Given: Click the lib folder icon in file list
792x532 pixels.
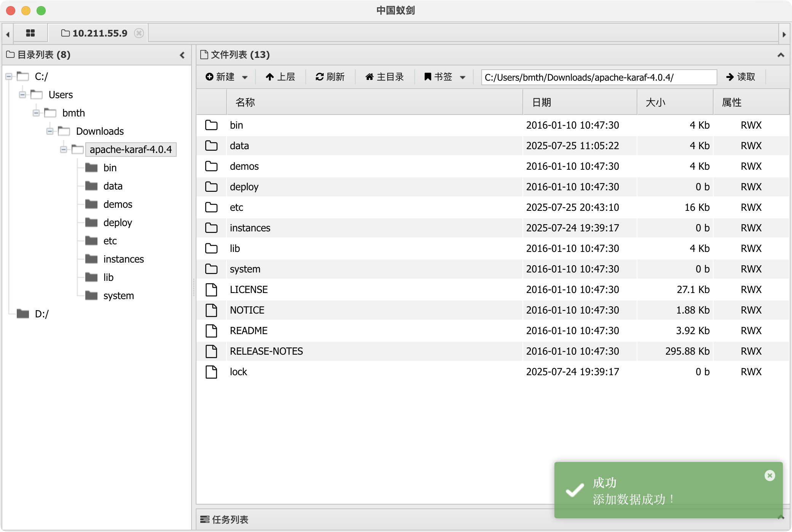Looking at the screenshot, I should [211, 248].
